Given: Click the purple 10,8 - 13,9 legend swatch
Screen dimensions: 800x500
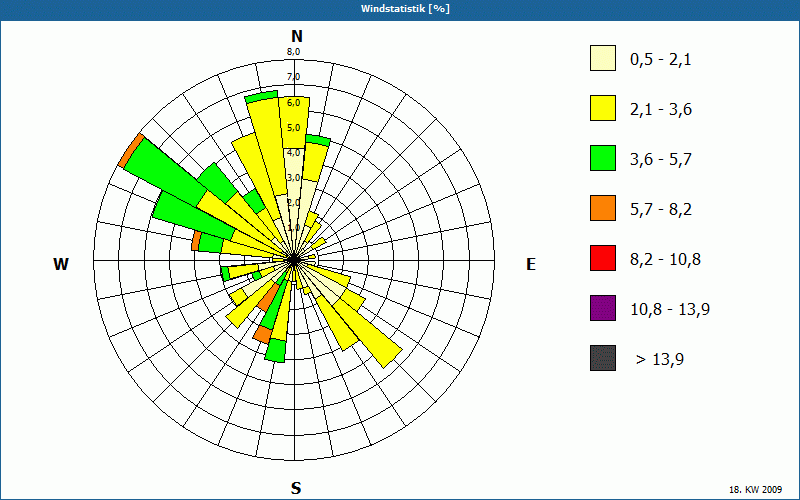Looking at the screenshot, I should coord(603,308).
